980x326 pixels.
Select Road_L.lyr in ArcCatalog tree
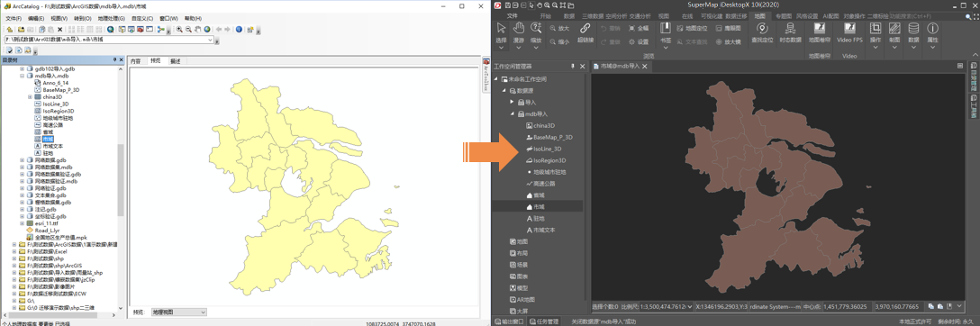coord(46,230)
